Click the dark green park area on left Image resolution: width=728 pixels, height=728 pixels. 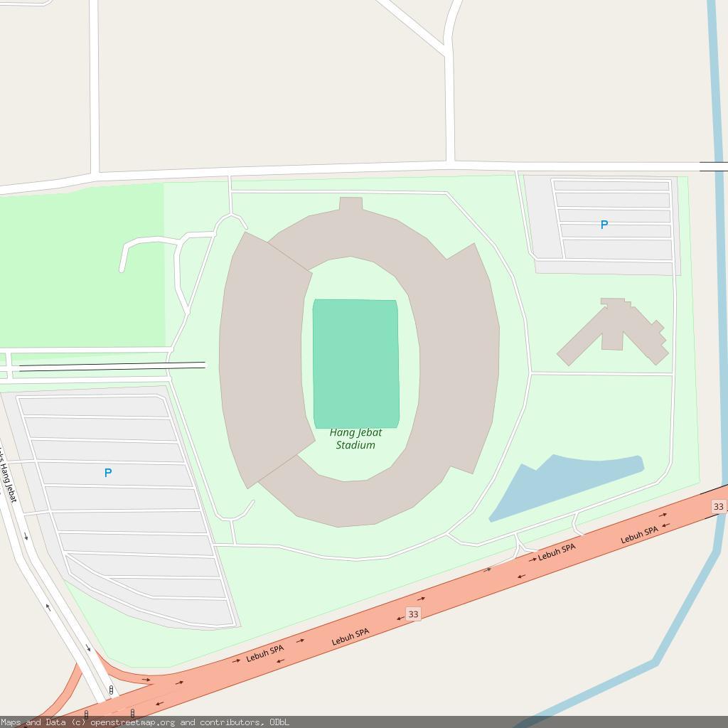(82, 266)
